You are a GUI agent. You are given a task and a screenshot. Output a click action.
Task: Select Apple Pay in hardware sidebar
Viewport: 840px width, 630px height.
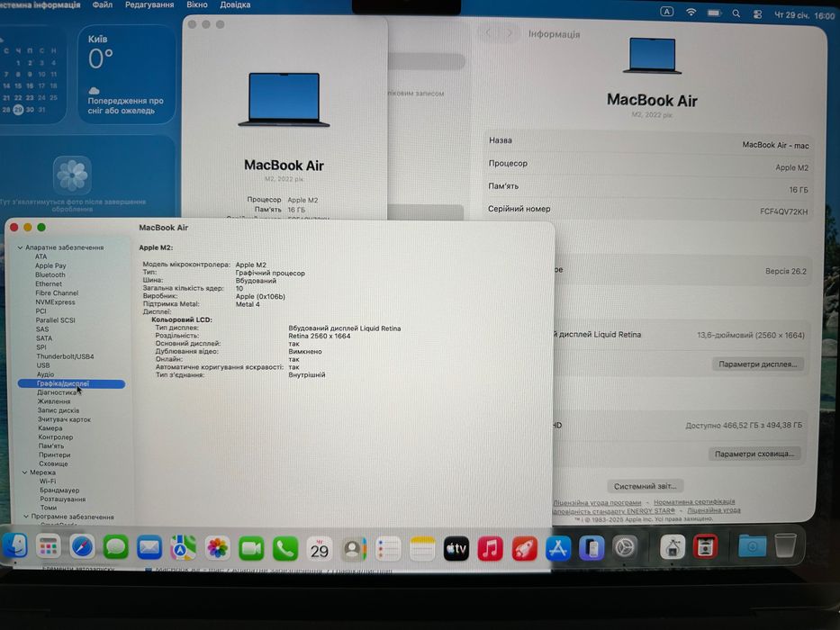[x=50, y=265]
